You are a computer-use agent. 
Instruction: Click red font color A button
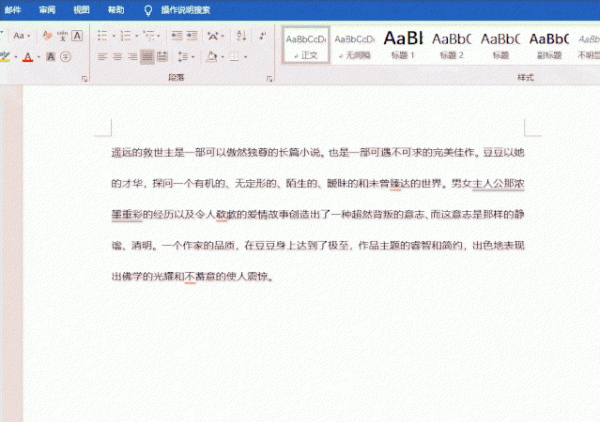coord(28,57)
